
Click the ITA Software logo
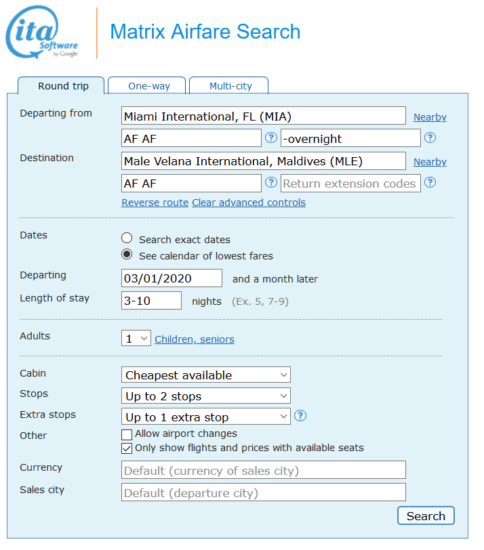coord(42,32)
